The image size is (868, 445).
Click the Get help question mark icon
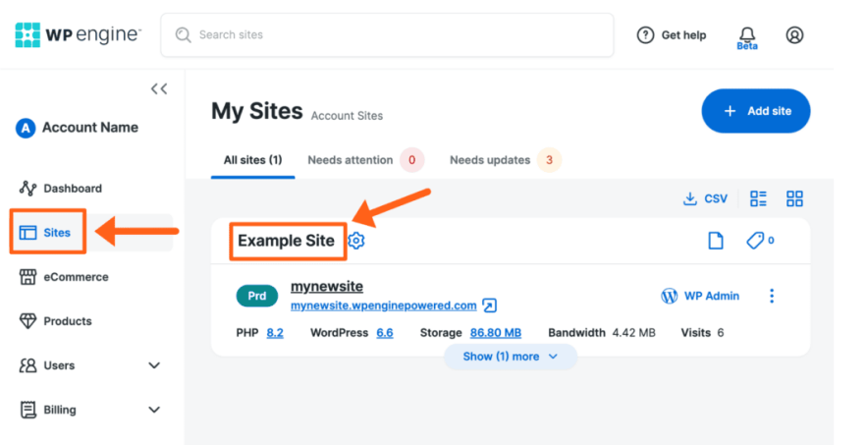tap(645, 34)
